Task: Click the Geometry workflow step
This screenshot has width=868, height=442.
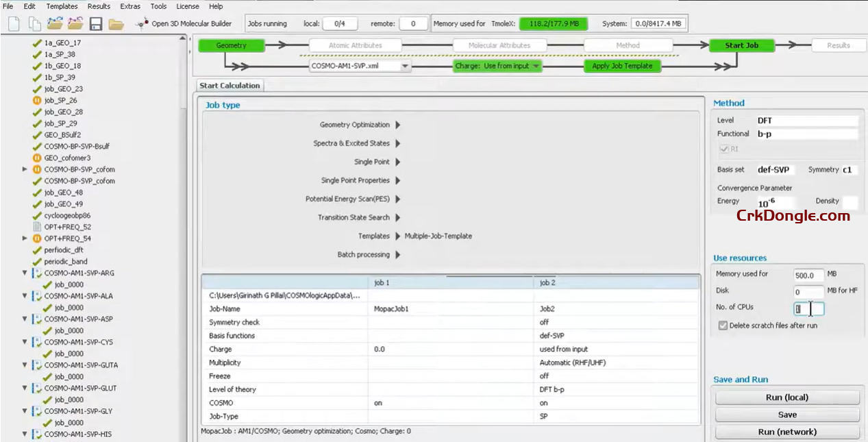Action: point(231,45)
